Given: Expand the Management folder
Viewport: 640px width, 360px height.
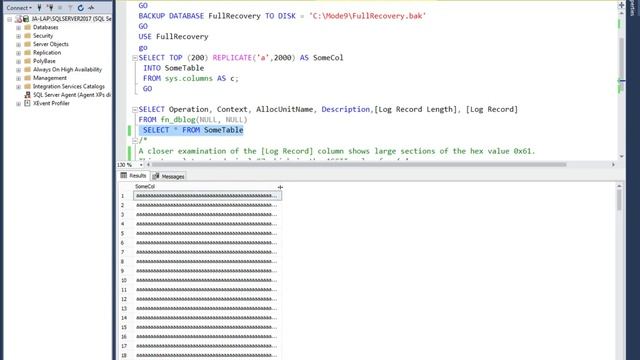Looking at the screenshot, I should [18, 78].
